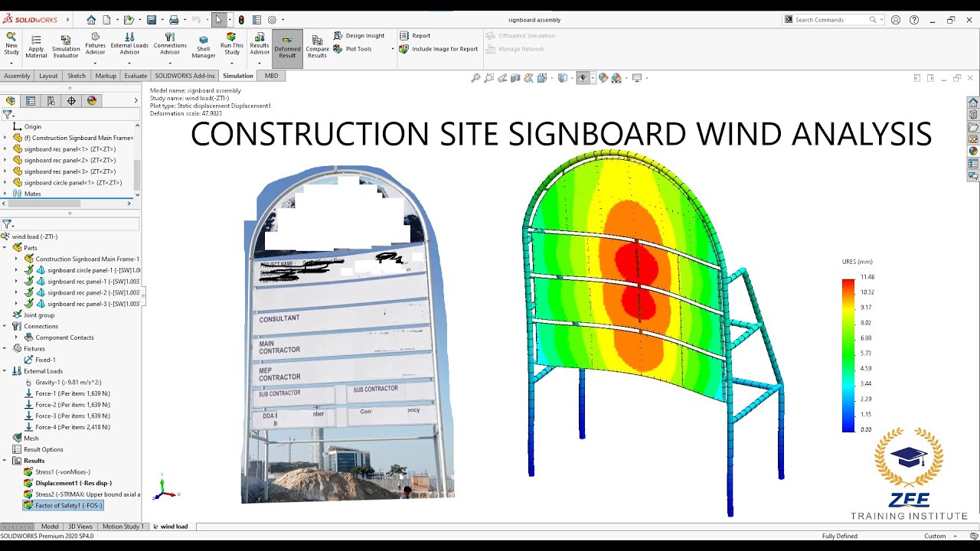The image size is (980, 551).
Task: Create a new document
Action: (x=107, y=20)
